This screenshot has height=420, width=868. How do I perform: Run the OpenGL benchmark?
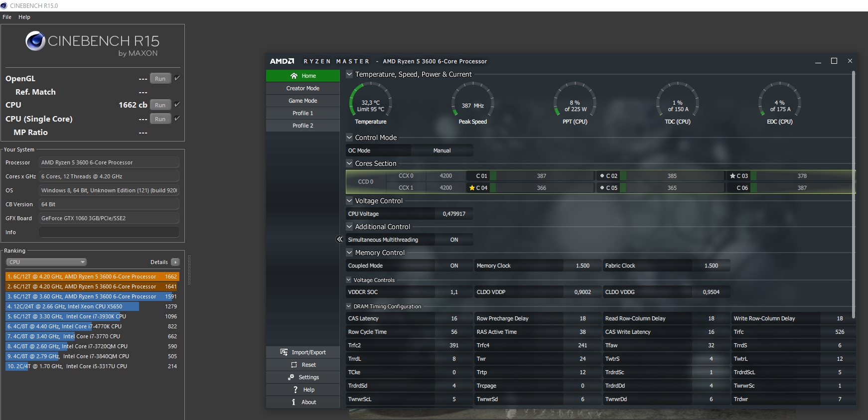click(x=160, y=78)
